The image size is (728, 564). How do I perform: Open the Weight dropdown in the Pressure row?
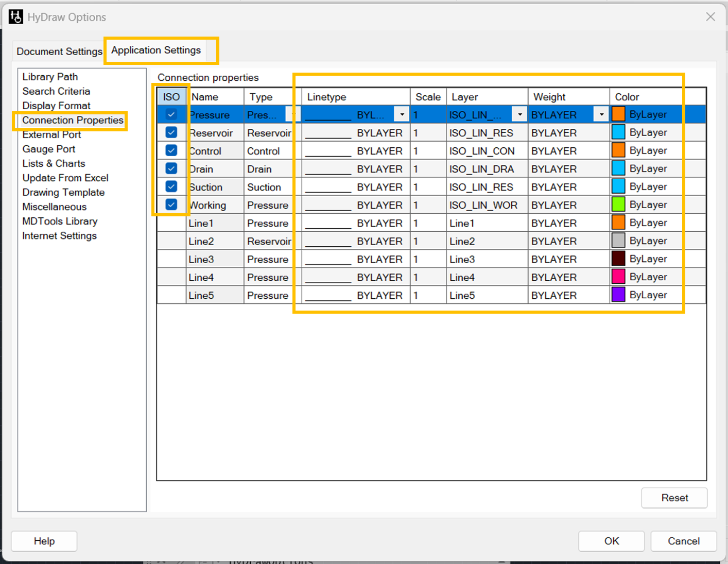point(601,114)
